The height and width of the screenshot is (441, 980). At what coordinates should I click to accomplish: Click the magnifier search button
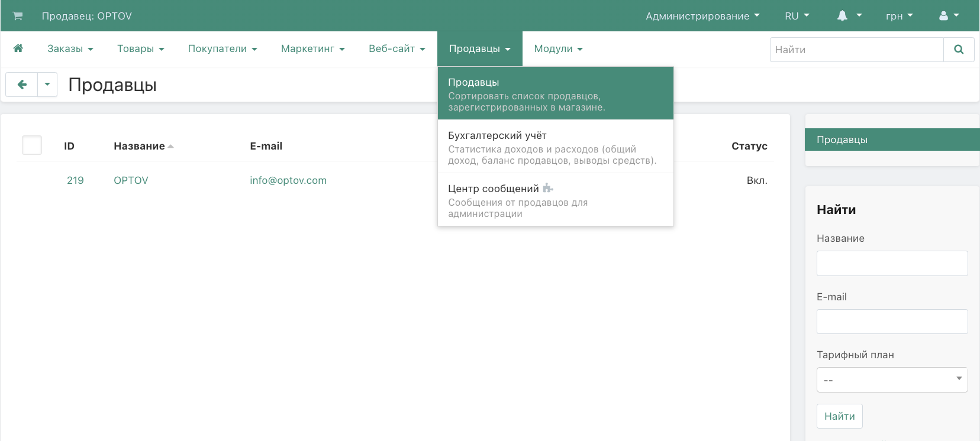(959, 50)
